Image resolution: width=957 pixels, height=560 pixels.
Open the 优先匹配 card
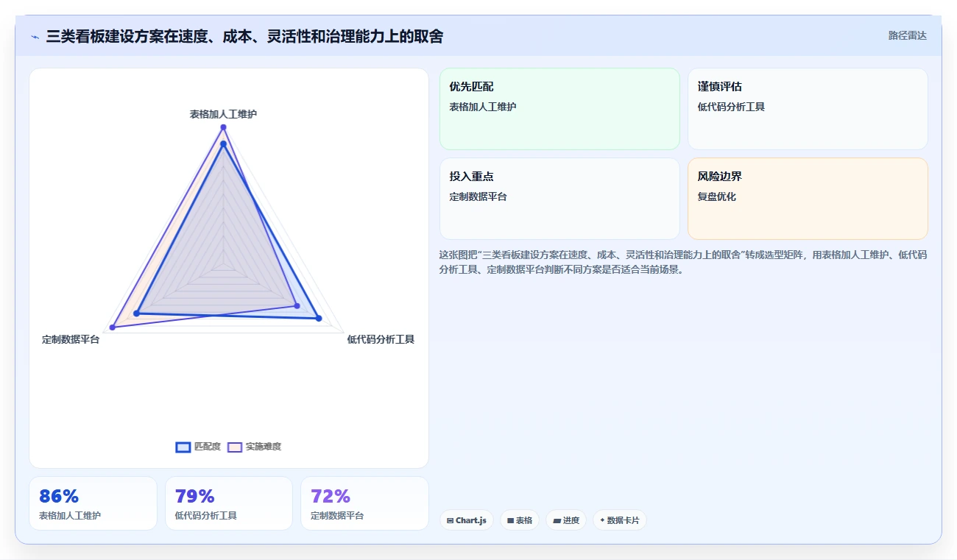[x=559, y=109]
